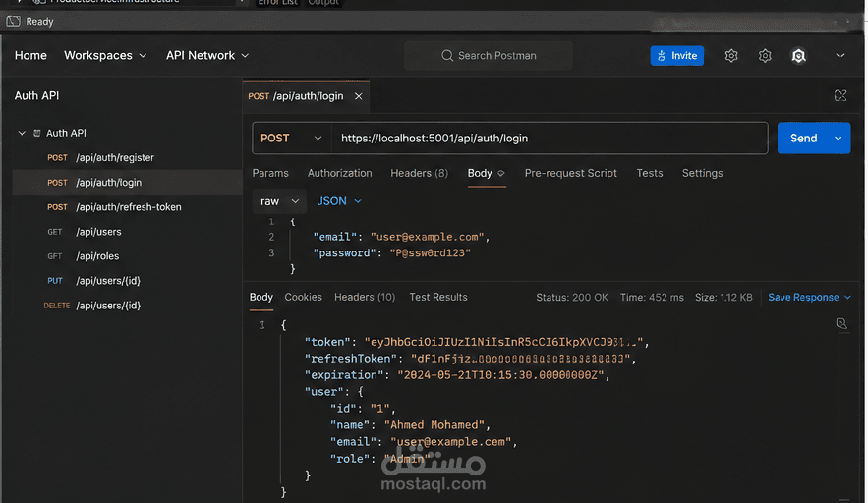Open the Headers (8) request tab
868x503 pixels.
[x=419, y=173]
